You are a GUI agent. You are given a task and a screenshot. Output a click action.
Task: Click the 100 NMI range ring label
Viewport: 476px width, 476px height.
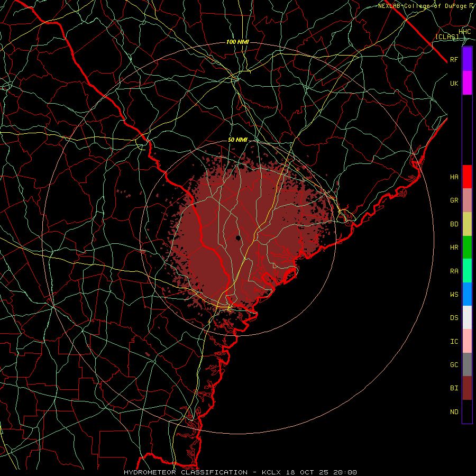237,42
